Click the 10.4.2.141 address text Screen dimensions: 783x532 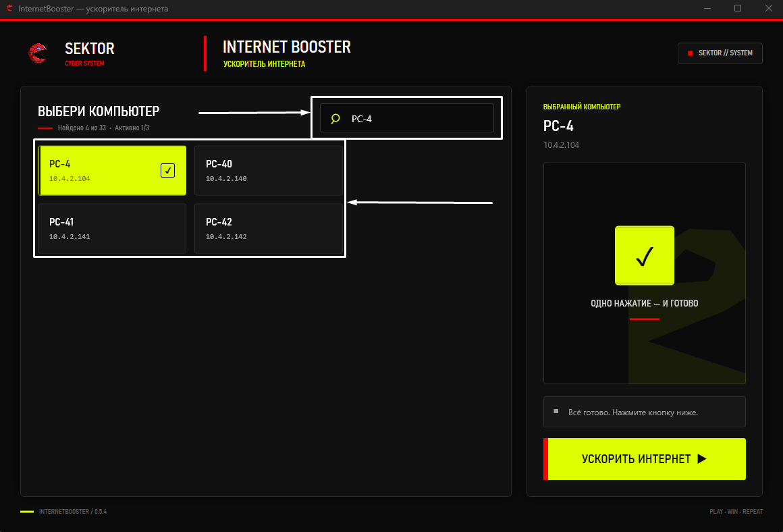point(70,237)
